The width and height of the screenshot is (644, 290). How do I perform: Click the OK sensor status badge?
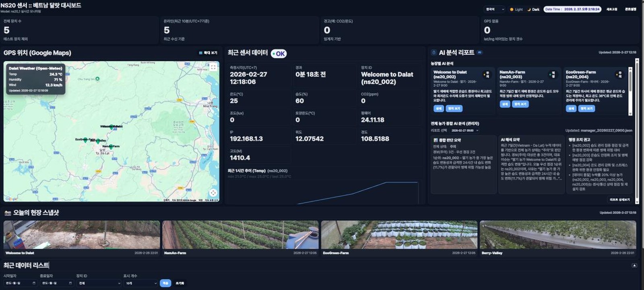point(279,54)
